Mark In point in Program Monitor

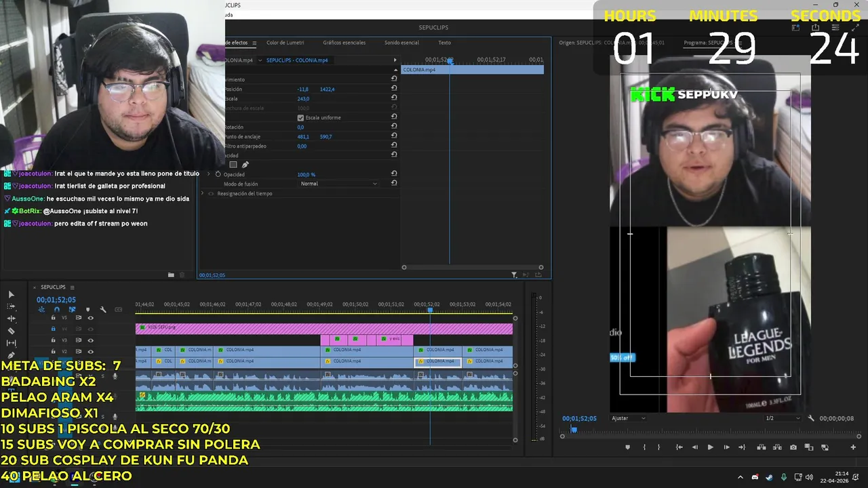click(x=644, y=447)
